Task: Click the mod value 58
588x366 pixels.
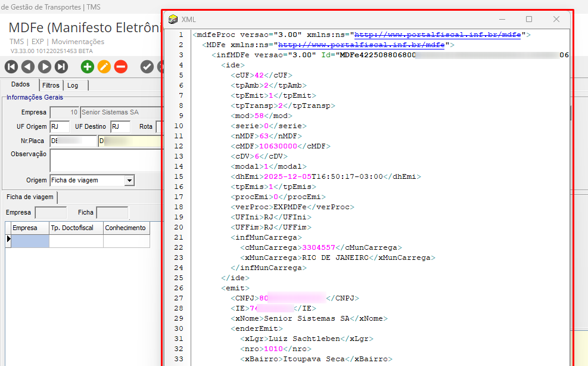Action: 259,116
